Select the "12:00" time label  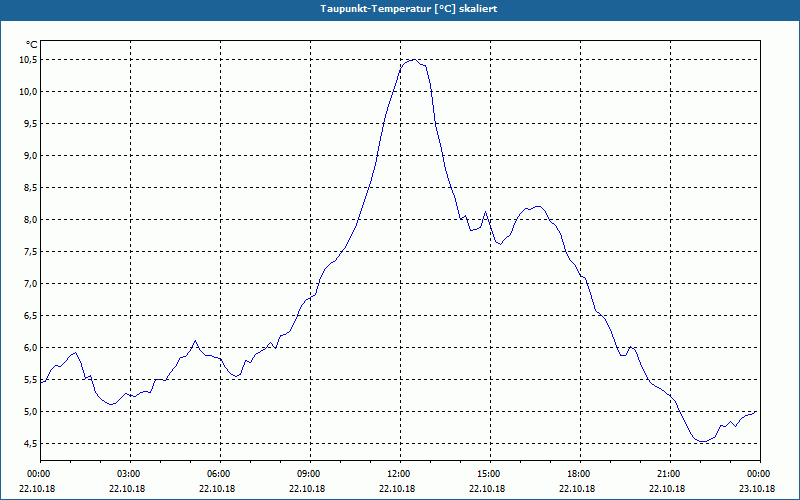pos(397,474)
